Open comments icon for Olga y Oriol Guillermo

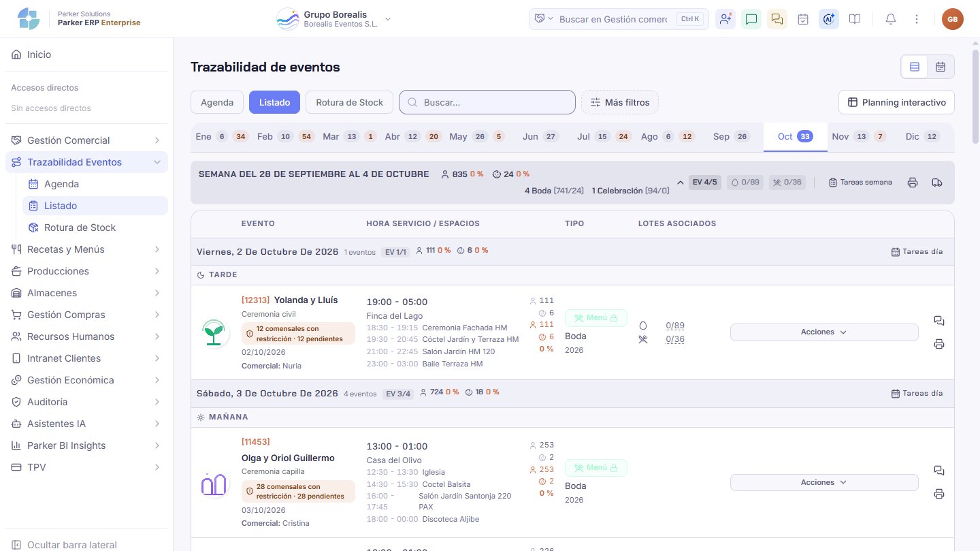coord(939,471)
